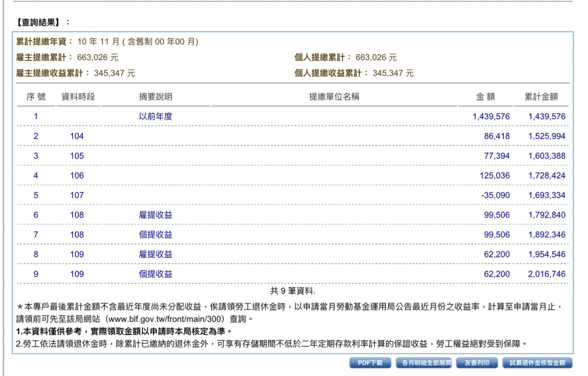Expand all monthly details with 各月明細全部展開
Screen dimensions: 588x376
(424, 363)
